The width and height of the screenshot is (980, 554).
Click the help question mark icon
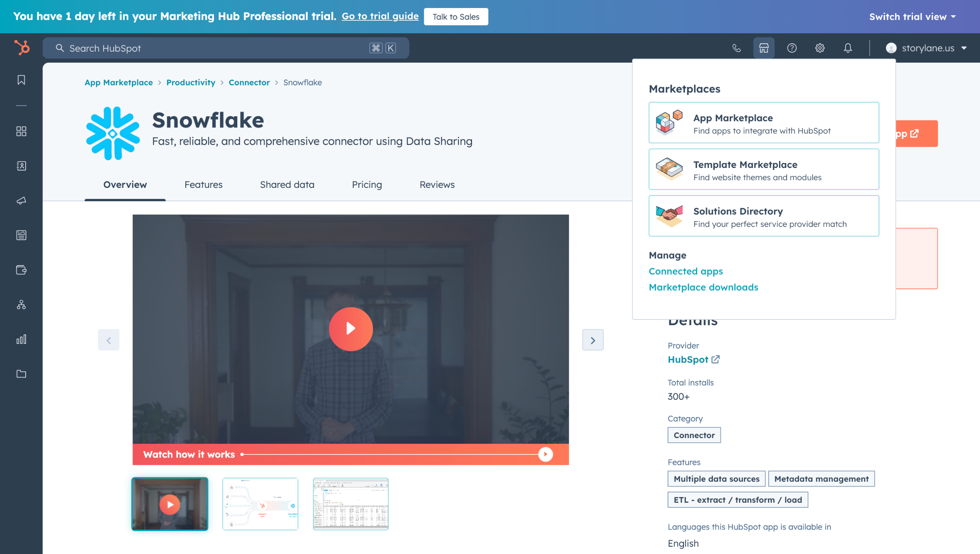coord(792,48)
